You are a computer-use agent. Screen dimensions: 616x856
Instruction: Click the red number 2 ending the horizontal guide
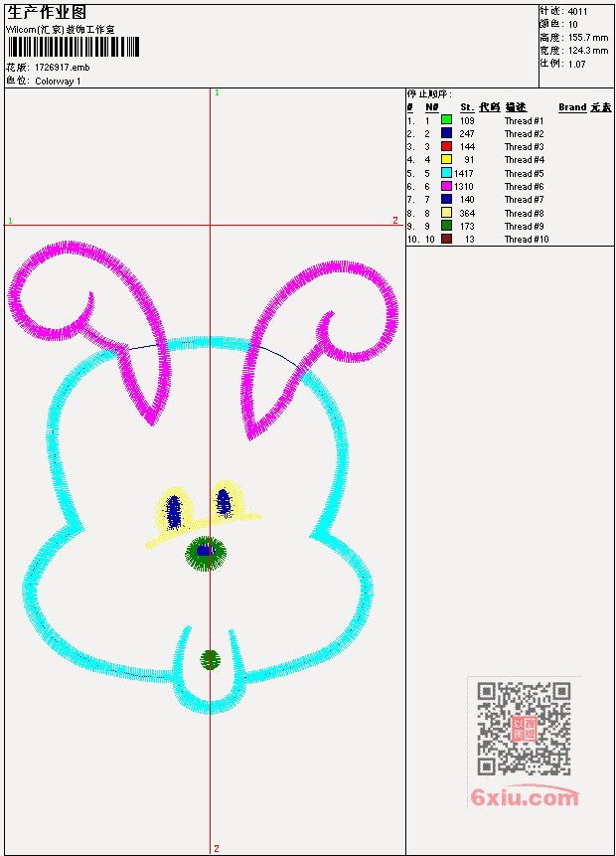[395, 221]
